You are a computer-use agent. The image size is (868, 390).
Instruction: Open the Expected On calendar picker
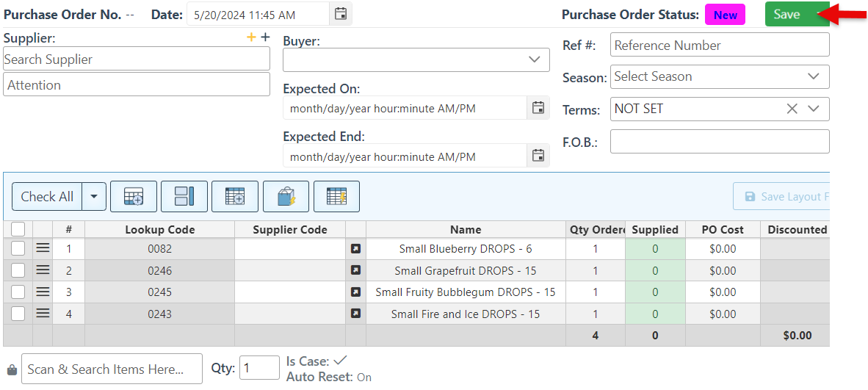[x=538, y=108]
